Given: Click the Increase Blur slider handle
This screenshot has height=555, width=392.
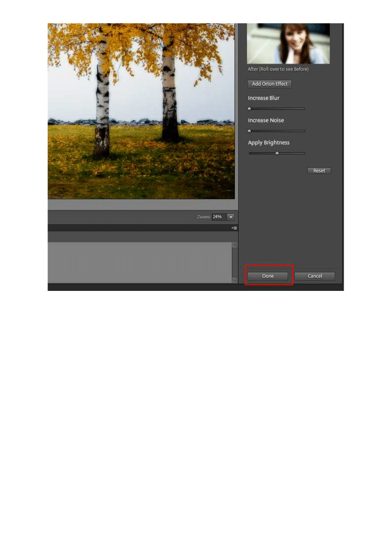Looking at the screenshot, I should (x=249, y=108).
